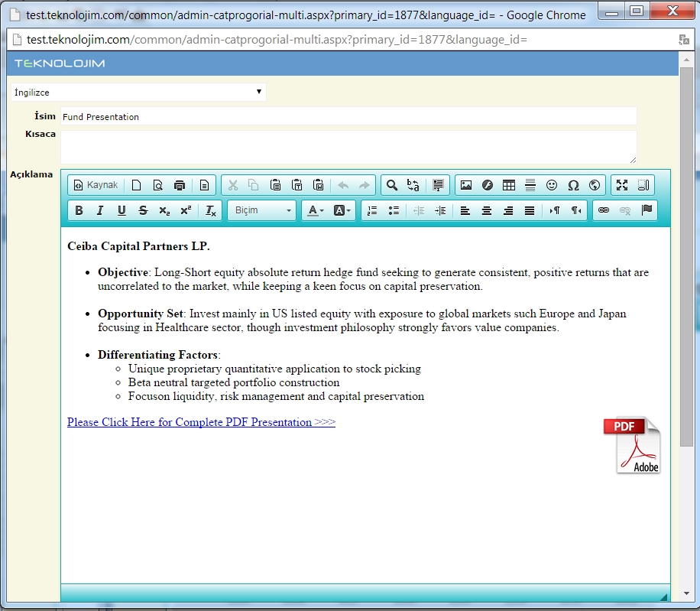Insert a numbered list
Viewport: 700px width, 611px height.
tap(372, 210)
